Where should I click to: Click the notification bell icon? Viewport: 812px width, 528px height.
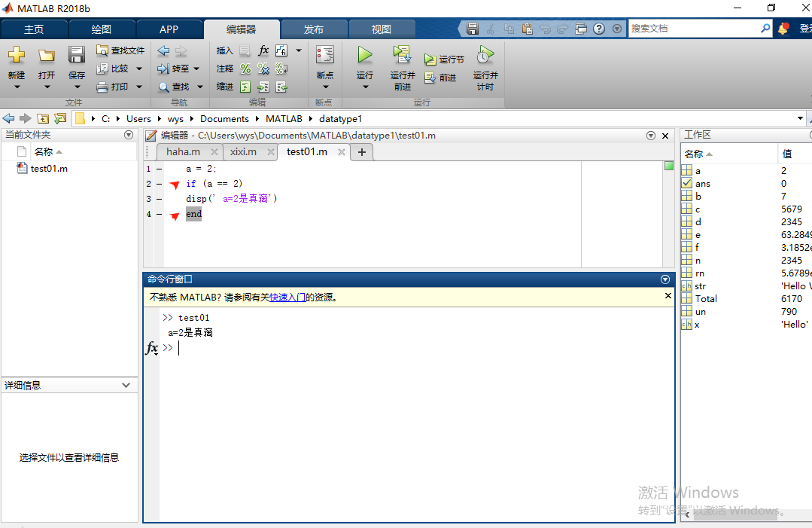tap(783, 29)
